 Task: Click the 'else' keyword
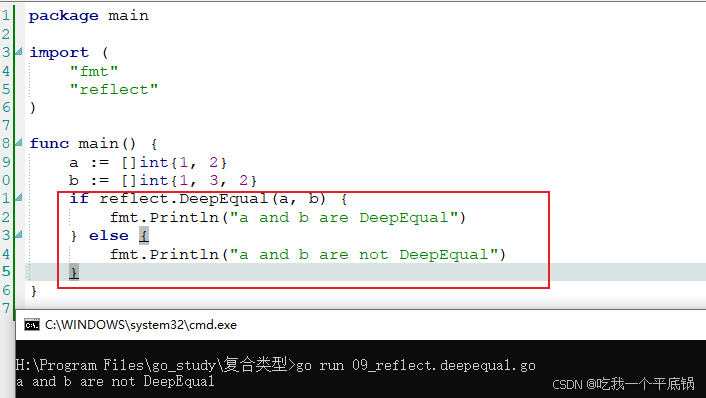pos(109,235)
